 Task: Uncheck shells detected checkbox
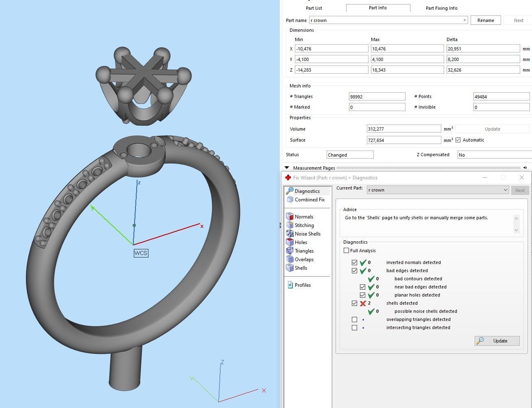coord(354,303)
